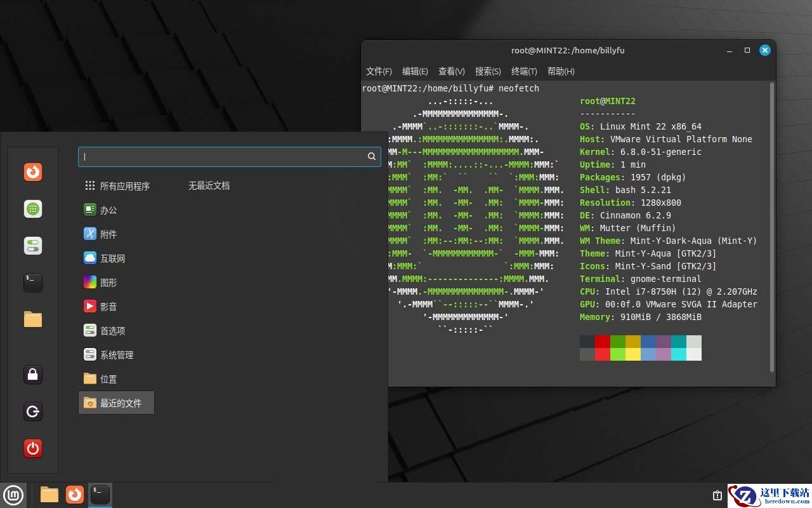Minimize the terminal window

click(730, 50)
